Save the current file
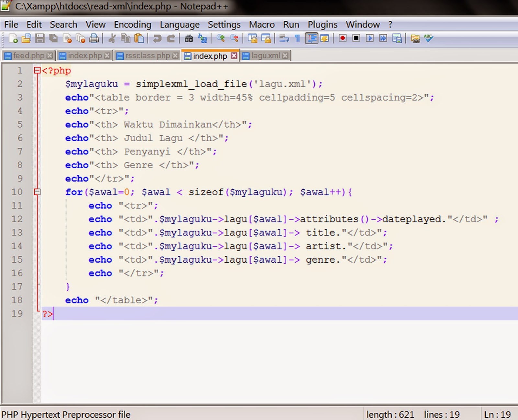 (39, 39)
